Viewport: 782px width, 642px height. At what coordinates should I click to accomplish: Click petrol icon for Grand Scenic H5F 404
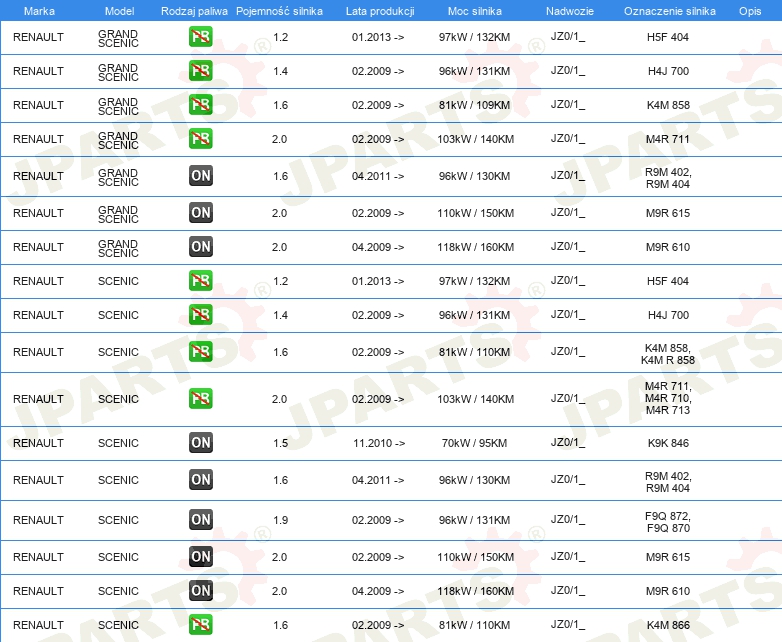[200, 37]
